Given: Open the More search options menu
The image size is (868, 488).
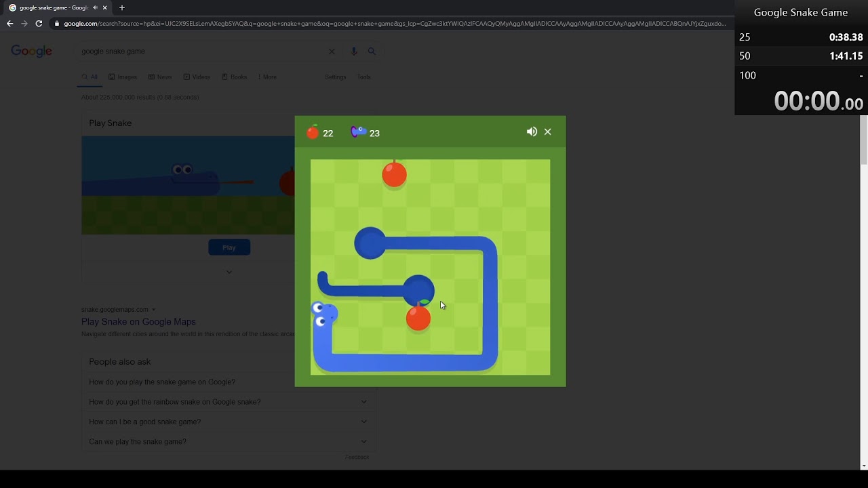Looking at the screenshot, I should point(267,77).
